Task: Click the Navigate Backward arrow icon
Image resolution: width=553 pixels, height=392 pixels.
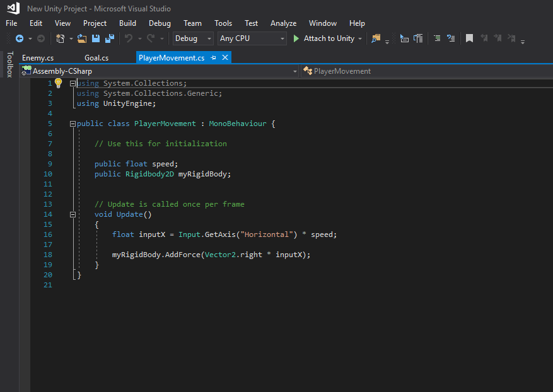Action: 20,38
